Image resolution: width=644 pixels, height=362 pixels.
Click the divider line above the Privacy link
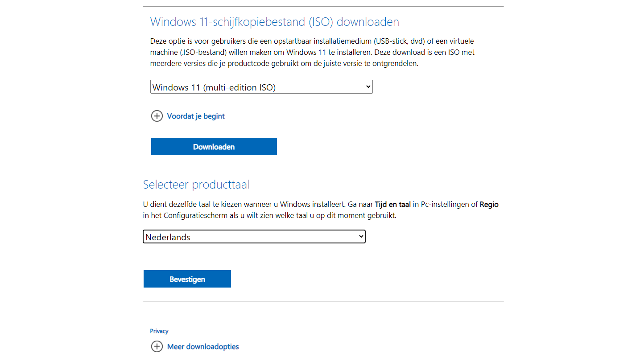[323, 301]
